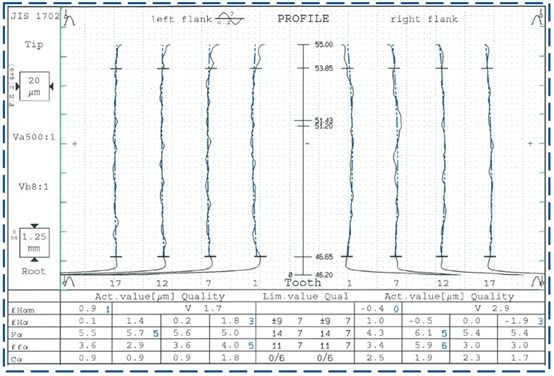This screenshot has height=376, width=554.
Task: Select the V 1.7 cell in fHαm row
Action: pos(204,309)
